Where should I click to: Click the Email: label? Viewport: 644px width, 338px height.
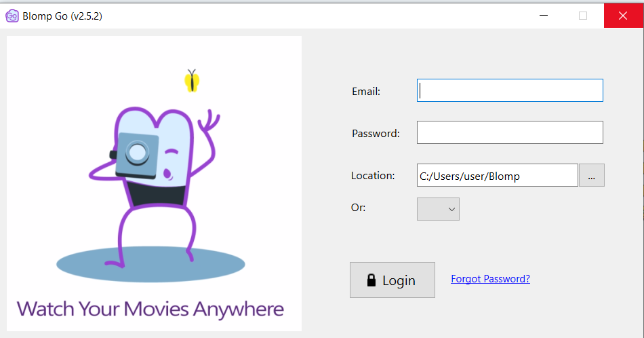coord(366,91)
